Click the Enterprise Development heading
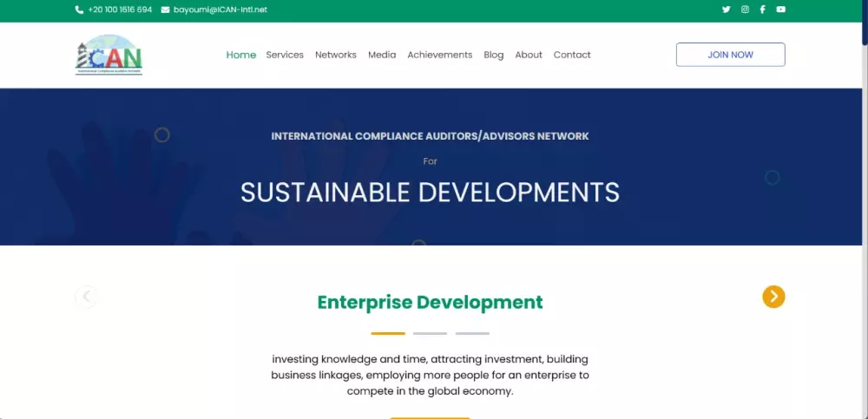The image size is (868, 419). point(431,303)
